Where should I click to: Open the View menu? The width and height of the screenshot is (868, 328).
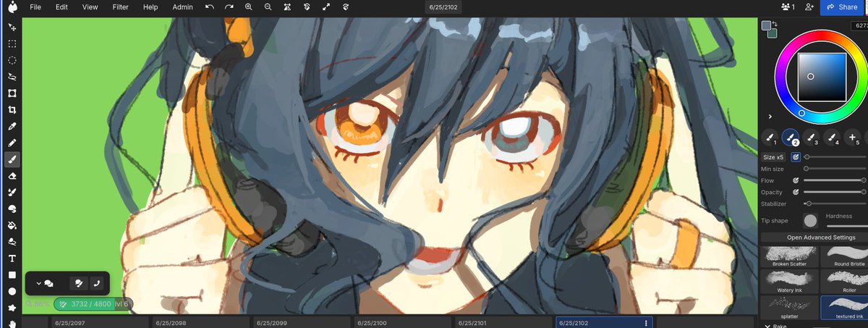(x=90, y=7)
